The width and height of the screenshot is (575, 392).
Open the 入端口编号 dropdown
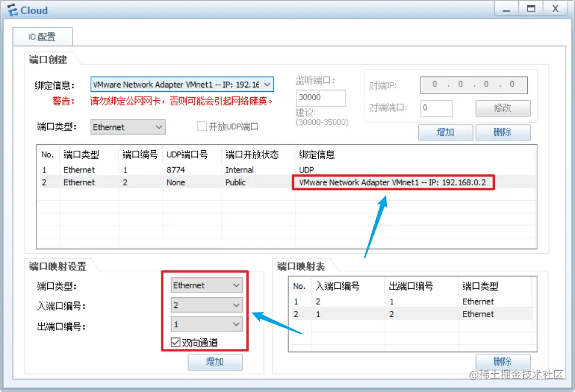pyautogui.click(x=206, y=305)
